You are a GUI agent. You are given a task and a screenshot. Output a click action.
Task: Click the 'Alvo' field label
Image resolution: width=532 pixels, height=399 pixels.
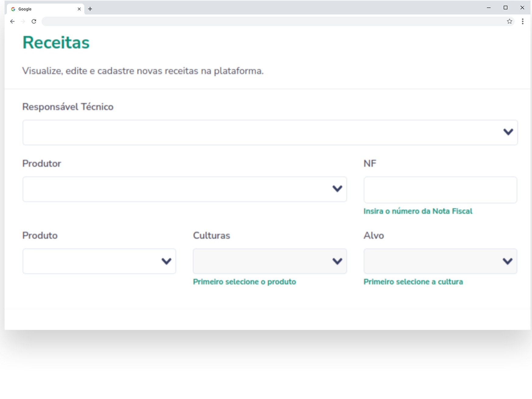coord(374,236)
